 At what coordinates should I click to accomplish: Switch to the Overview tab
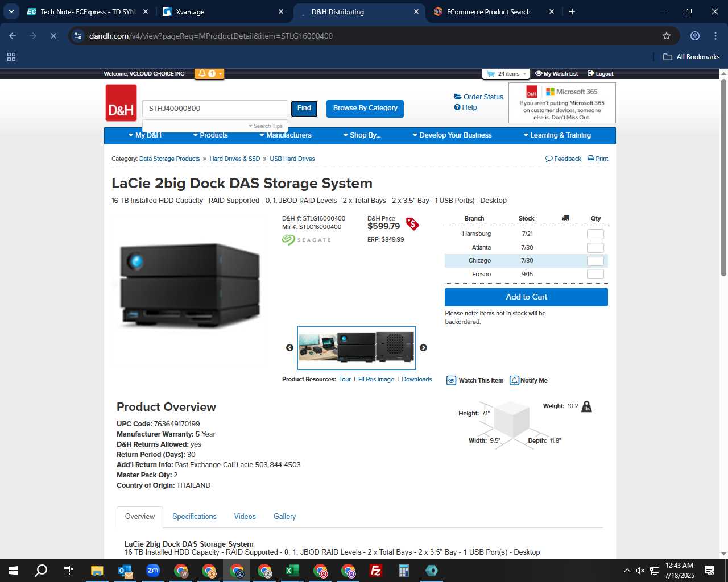(140, 517)
